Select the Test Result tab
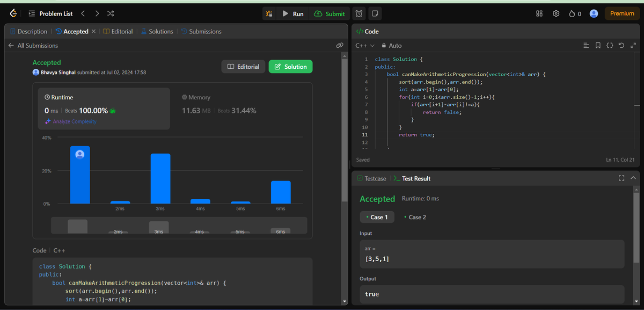This screenshot has height=310, width=644. [x=412, y=178]
